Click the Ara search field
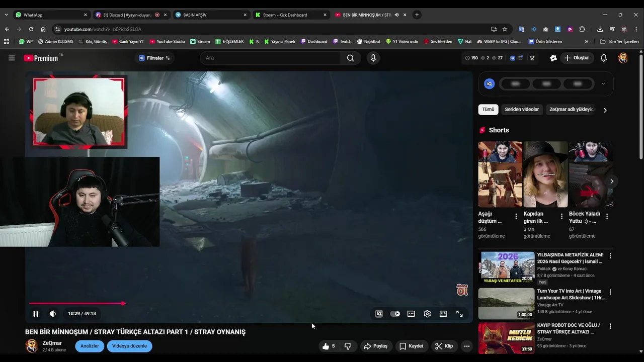This screenshot has width=644, height=362. click(x=270, y=58)
